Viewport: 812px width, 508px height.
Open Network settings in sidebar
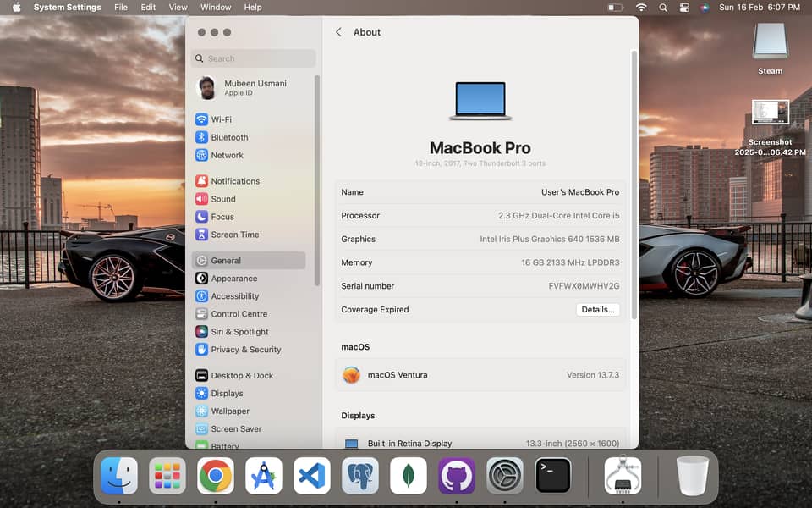[x=219, y=155]
